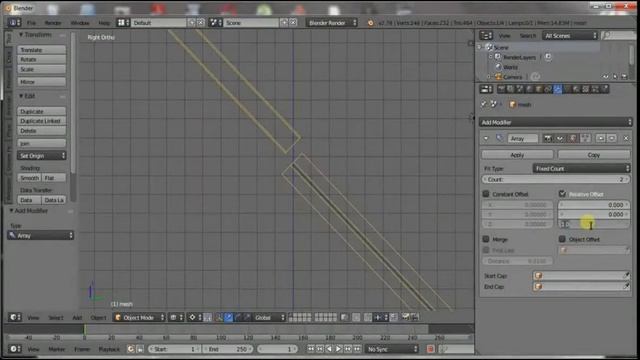The width and height of the screenshot is (640, 360).
Task: Open the Array type dropdown in tool shelf
Action: click(40, 236)
